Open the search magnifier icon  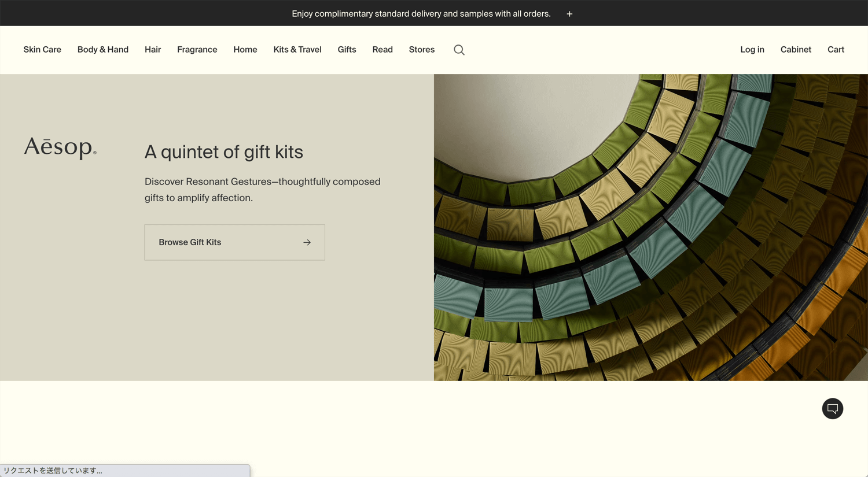tap(459, 50)
